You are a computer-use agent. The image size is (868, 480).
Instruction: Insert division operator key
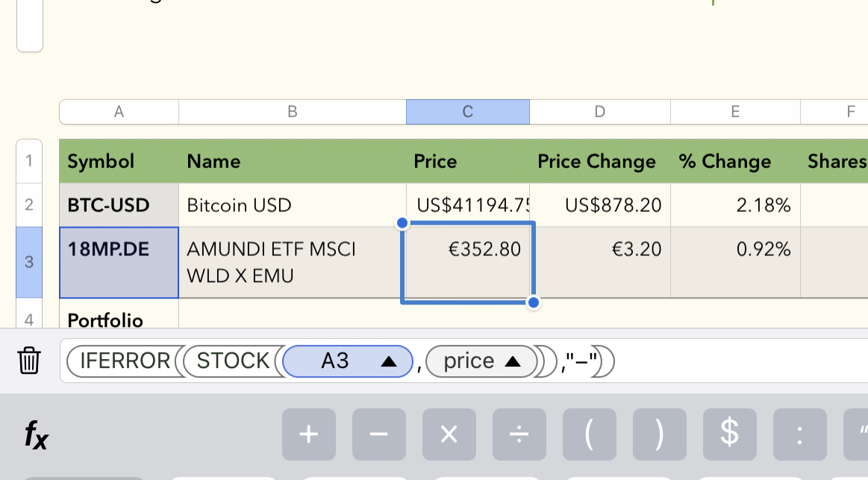point(519,434)
